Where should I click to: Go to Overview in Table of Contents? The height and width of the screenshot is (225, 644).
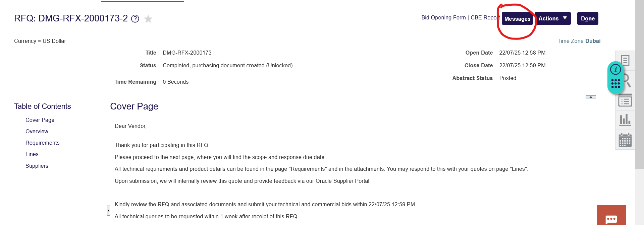pos(37,131)
